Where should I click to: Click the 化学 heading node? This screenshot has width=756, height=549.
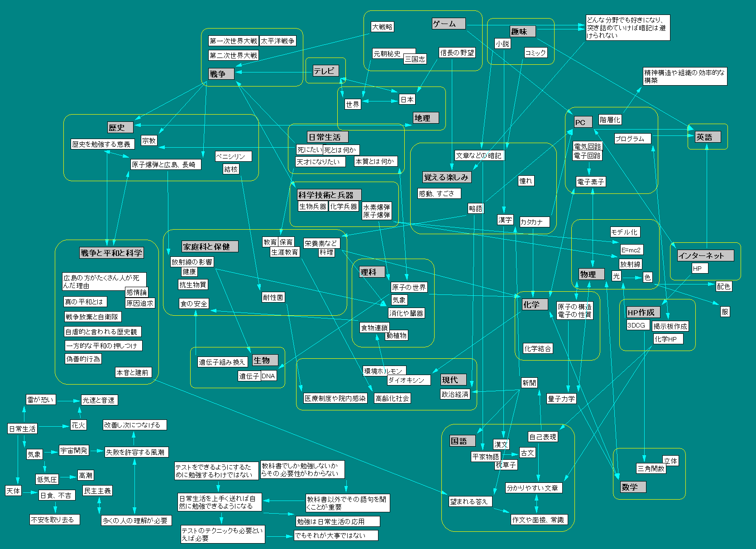pyautogui.click(x=535, y=304)
